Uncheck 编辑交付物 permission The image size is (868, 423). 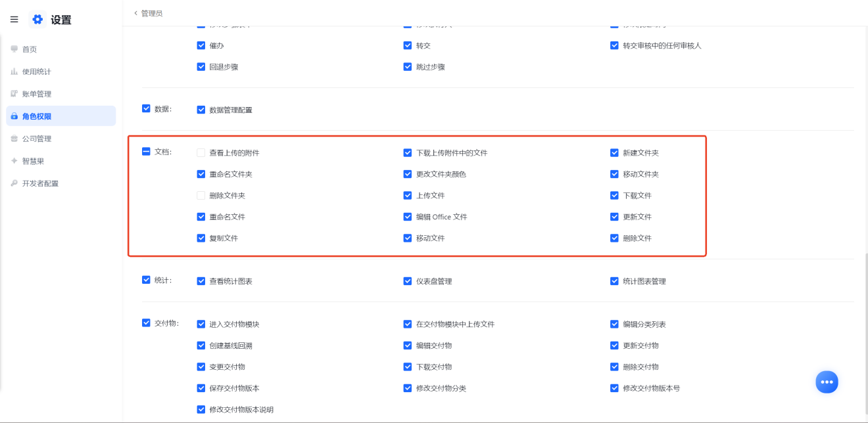pyautogui.click(x=408, y=345)
